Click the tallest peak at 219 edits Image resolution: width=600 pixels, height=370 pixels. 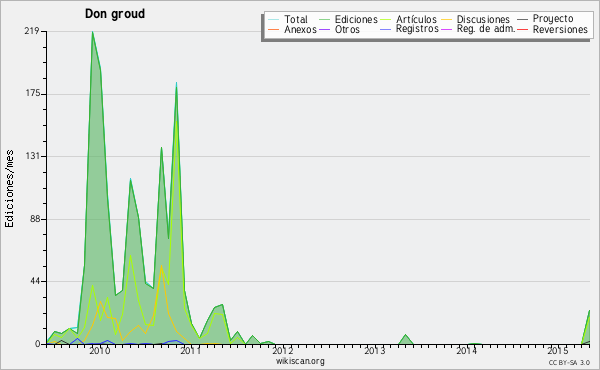(93, 32)
